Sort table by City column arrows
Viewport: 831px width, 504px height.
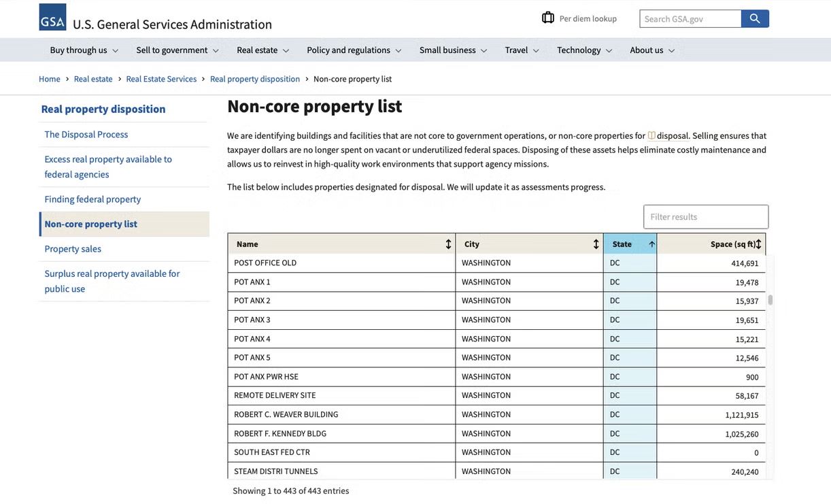[x=596, y=244]
